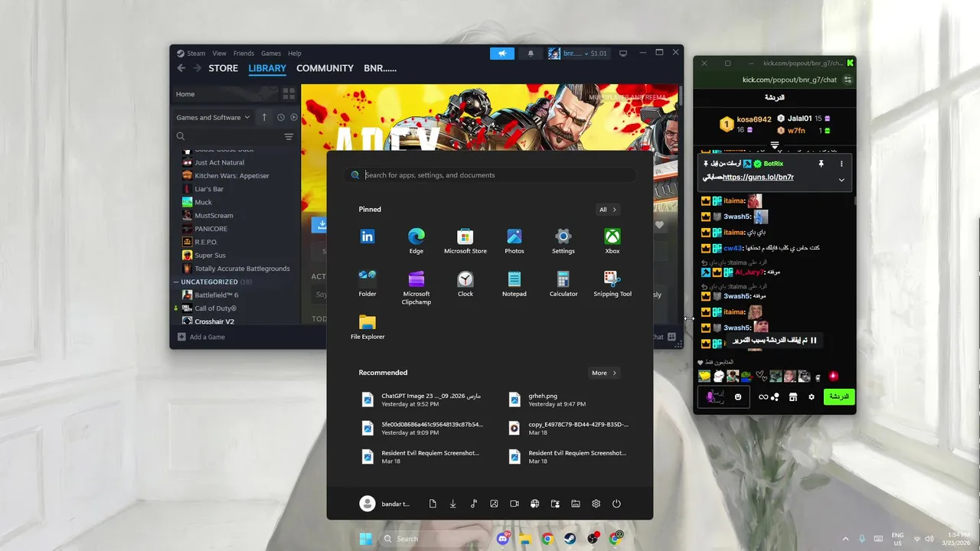Click More in Recommended section

pos(603,373)
